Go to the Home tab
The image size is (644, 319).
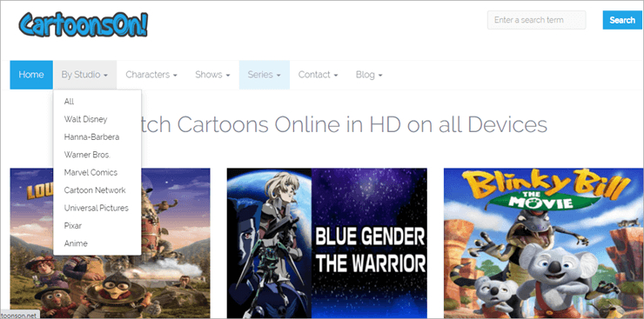point(31,75)
